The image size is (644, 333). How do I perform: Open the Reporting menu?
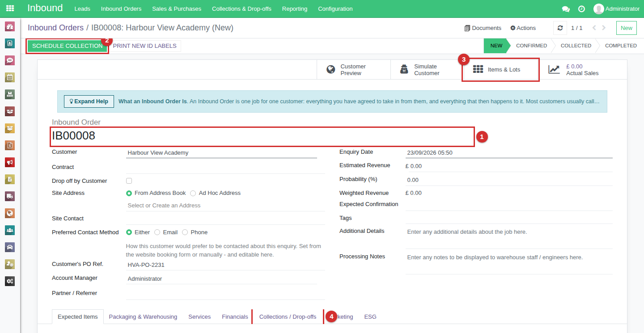pyautogui.click(x=295, y=9)
